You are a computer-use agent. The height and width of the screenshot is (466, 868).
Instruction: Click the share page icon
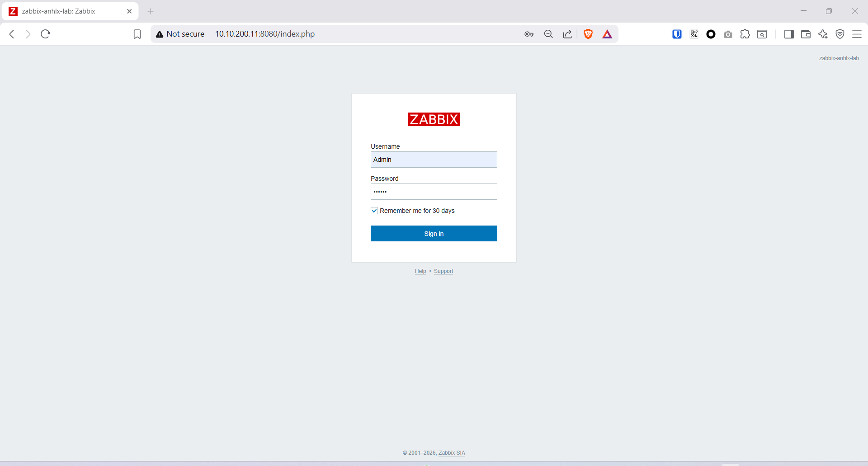(567, 34)
